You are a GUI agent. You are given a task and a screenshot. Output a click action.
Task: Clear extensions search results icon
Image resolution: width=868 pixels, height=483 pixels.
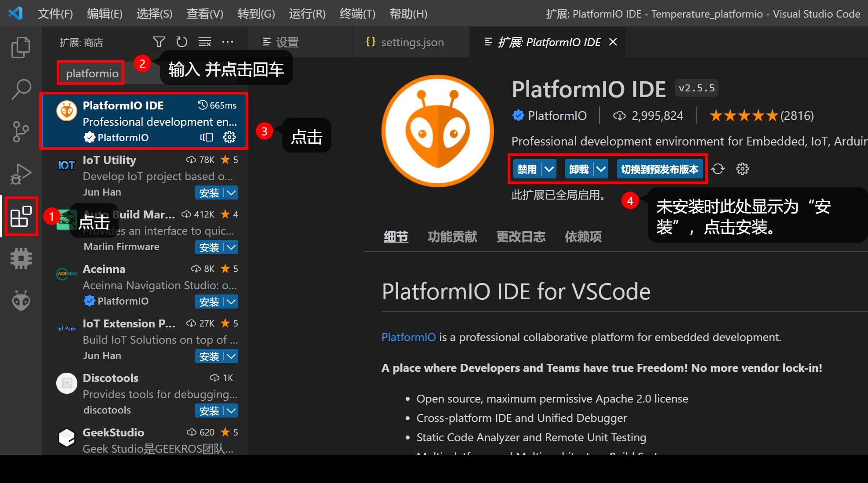pos(205,42)
